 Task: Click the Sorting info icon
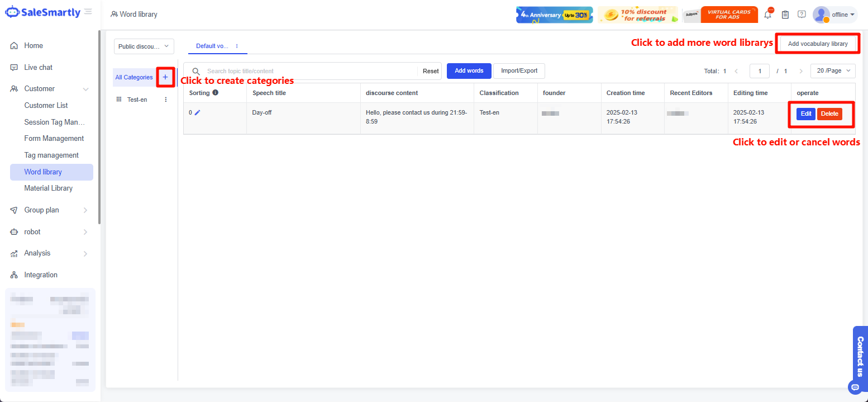point(215,93)
